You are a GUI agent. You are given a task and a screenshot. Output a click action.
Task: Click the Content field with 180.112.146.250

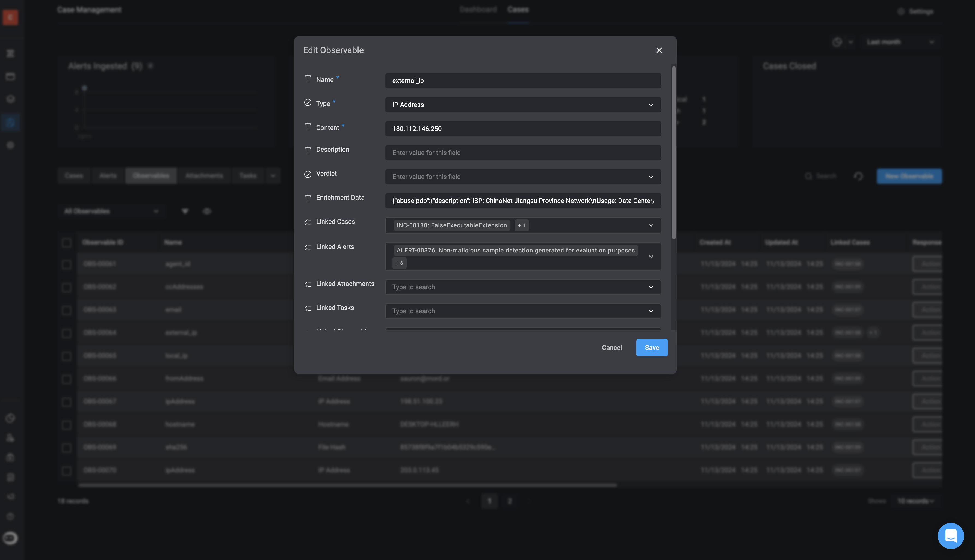click(523, 129)
